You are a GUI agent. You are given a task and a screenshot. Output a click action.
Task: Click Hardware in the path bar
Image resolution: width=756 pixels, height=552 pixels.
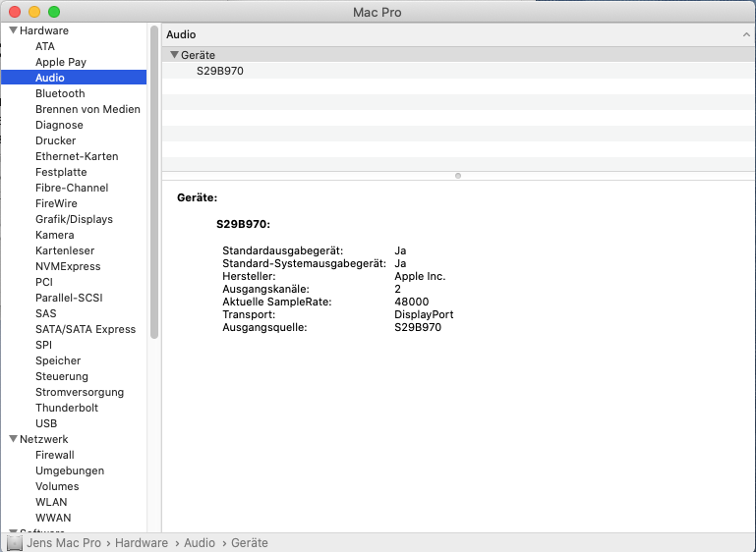(x=142, y=543)
